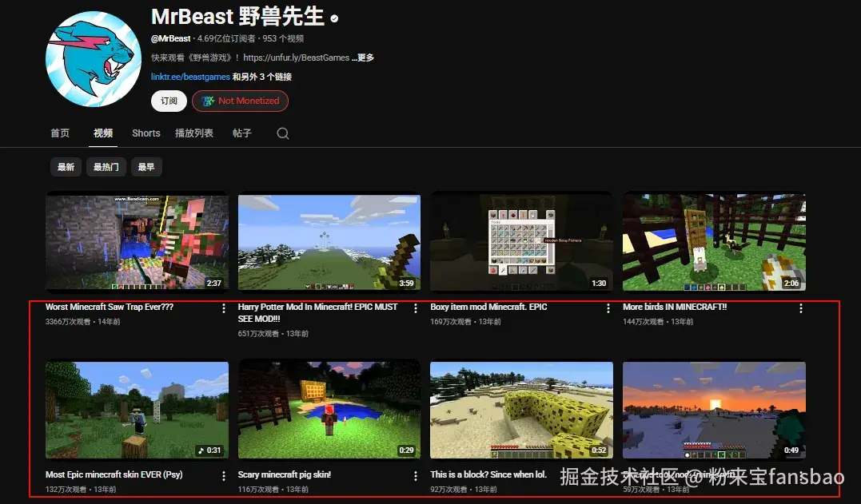Click the 3366万次观看 view count
Image resolution: width=861 pixels, height=504 pixels.
tap(67, 322)
